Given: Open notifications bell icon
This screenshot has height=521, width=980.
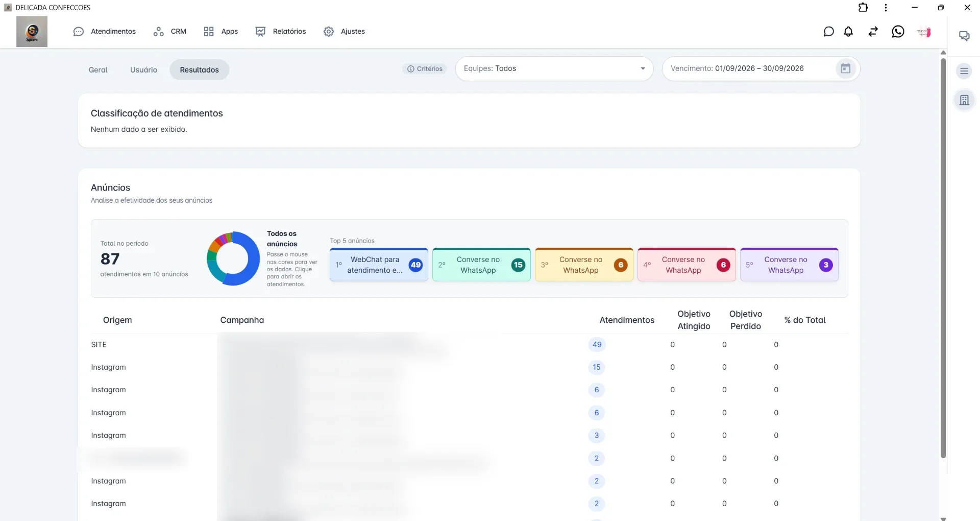Looking at the screenshot, I should pos(848,32).
